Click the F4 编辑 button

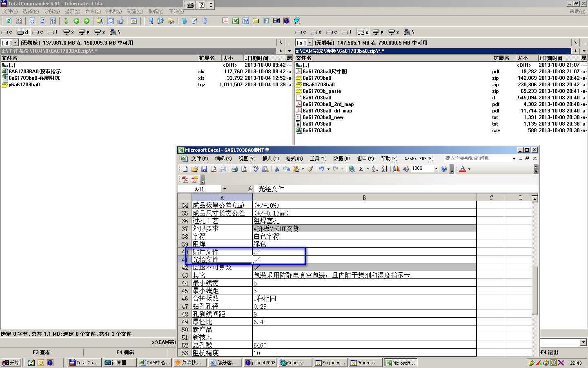tap(125, 352)
